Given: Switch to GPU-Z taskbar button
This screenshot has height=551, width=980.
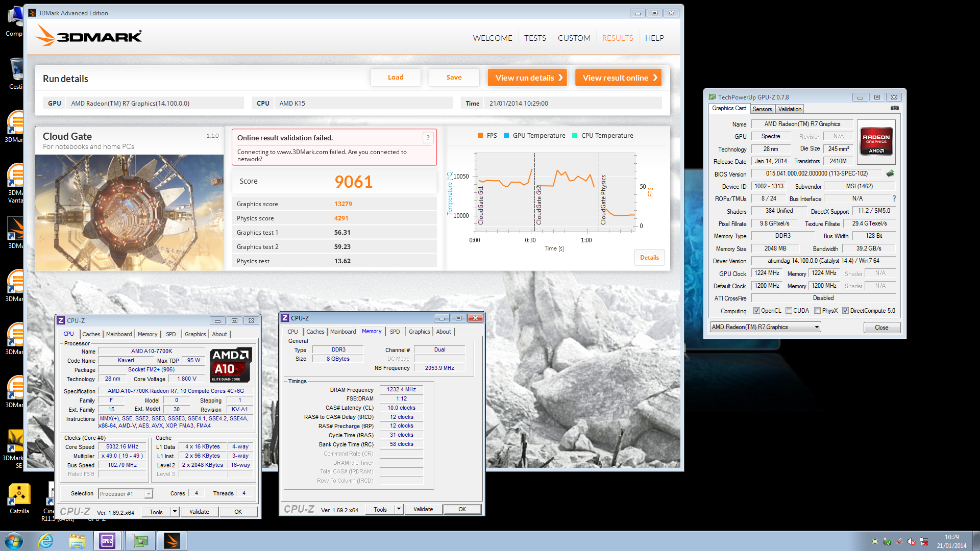Looking at the screenshot, I should (140, 541).
